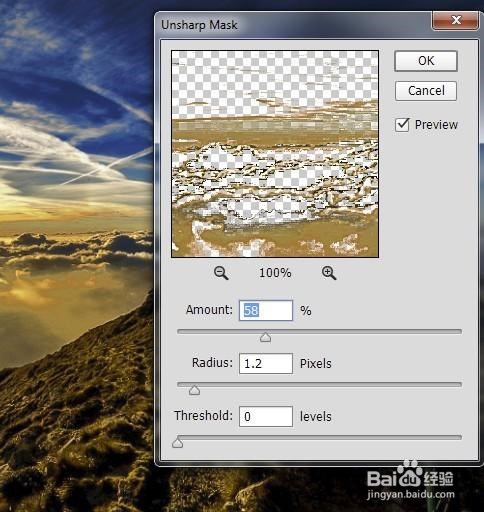Toggle the Preview checkbox
The image size is (484, 512).
[402, 125]
